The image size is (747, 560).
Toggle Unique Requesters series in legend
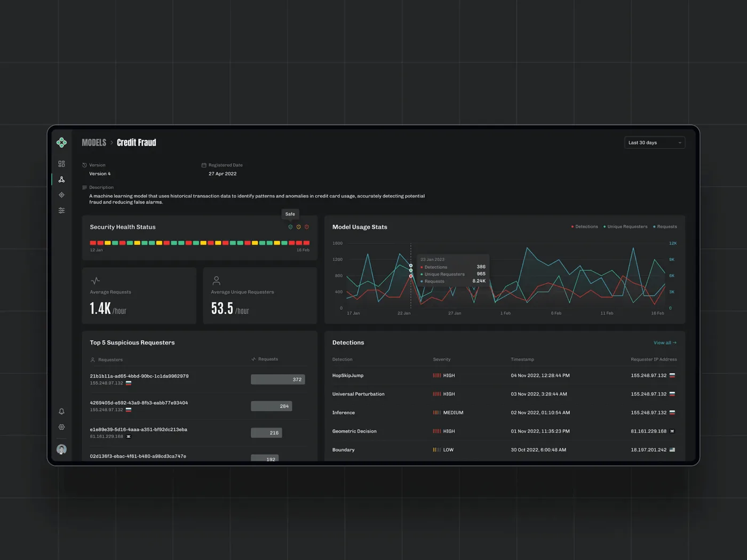point(625,227)
